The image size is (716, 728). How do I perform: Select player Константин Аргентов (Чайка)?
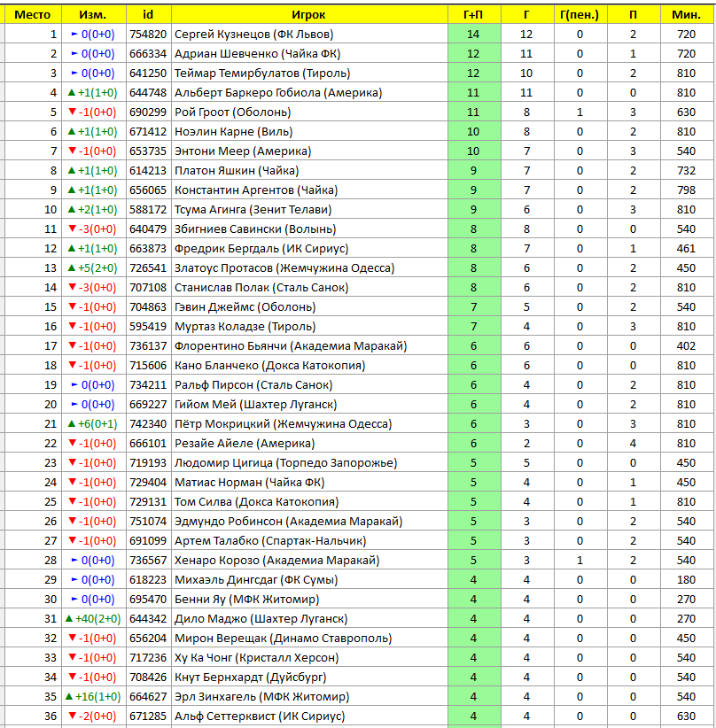point(256,190)
